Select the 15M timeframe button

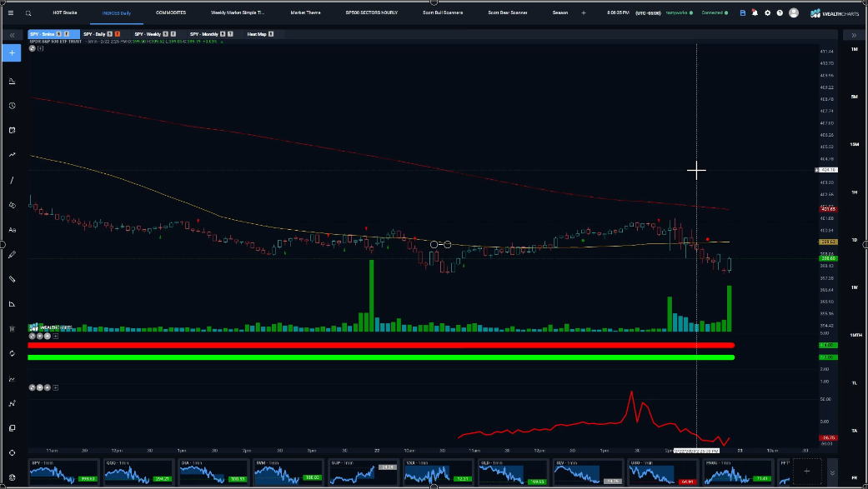pos(854,144)
